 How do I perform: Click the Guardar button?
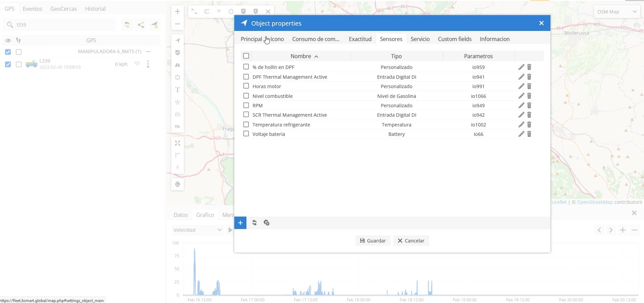pos(373,241)
